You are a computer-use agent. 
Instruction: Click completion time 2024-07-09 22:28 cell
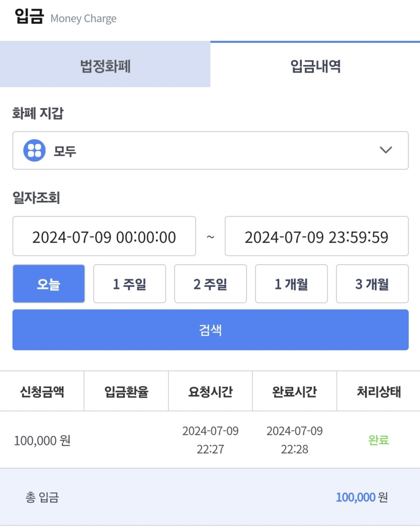(x=294, y=440)
